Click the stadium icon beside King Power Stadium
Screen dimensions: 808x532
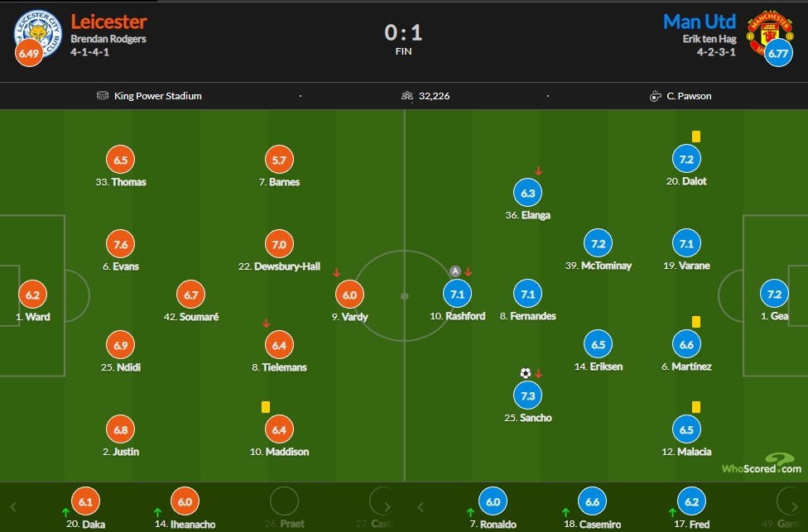(x=103, y=95)
